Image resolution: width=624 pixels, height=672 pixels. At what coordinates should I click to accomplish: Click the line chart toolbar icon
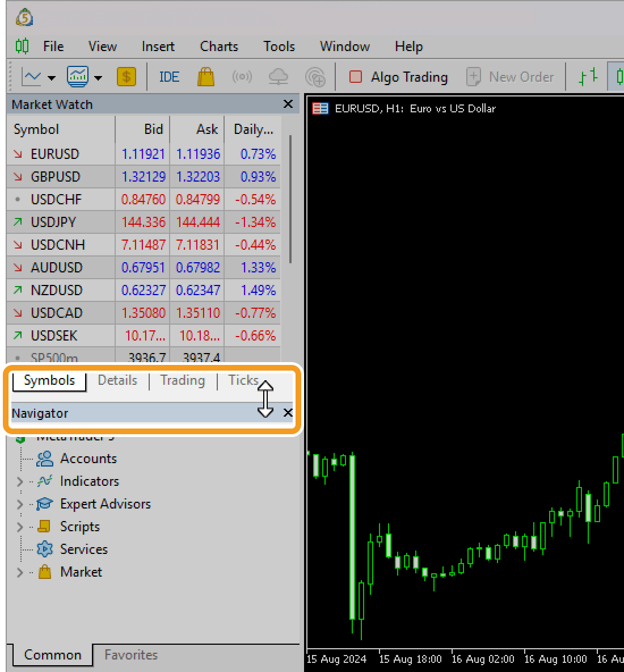(x=31, y=77)
